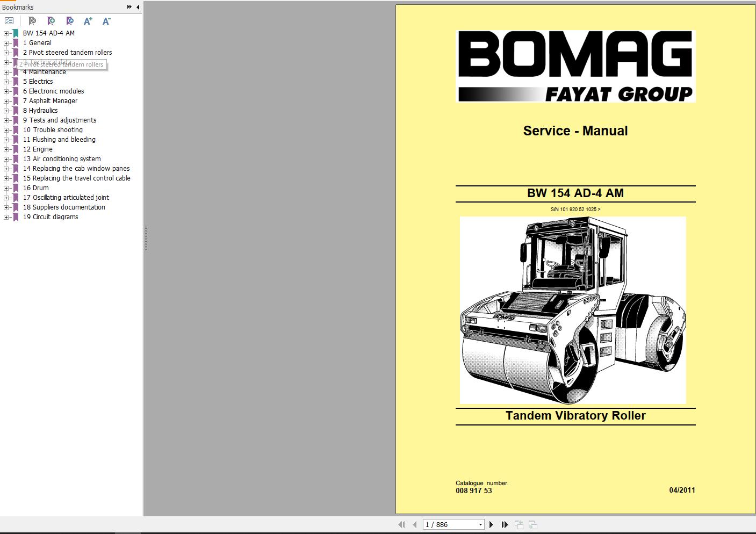Open the 4 Maintenance bookmark
The width and height of the screenshot is (756, 534).
[45, 72]
